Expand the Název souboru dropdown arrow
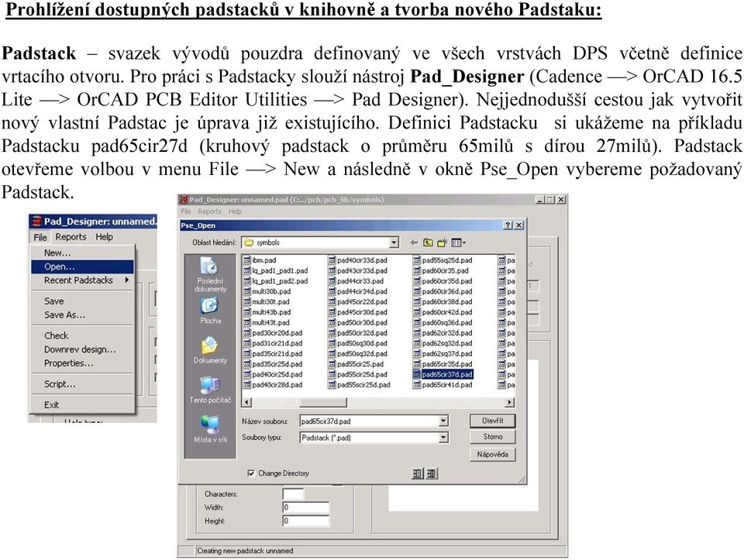Screen dimensions: 744x560 443,421
